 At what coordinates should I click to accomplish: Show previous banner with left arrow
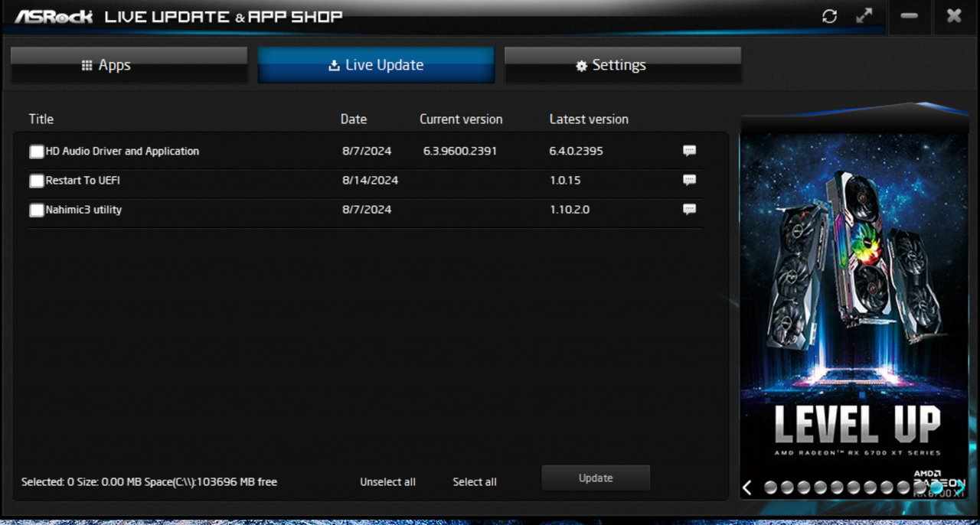click(x=748, y=487)
